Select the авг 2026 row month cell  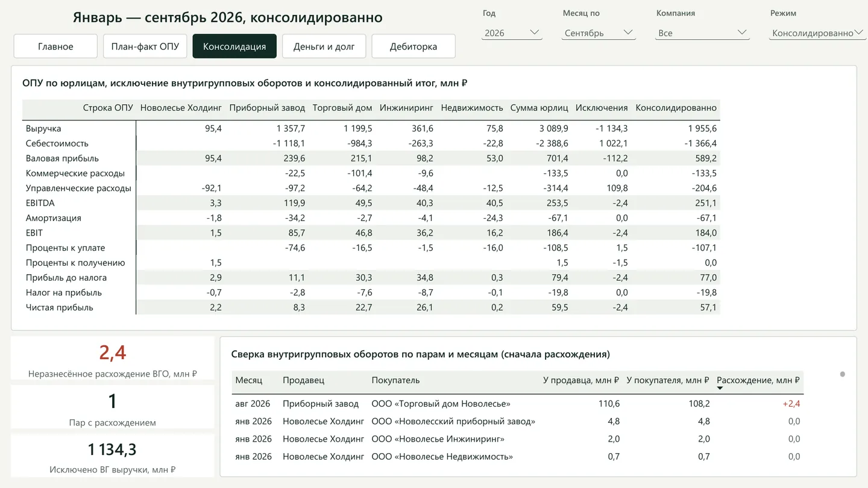(253, 404)
